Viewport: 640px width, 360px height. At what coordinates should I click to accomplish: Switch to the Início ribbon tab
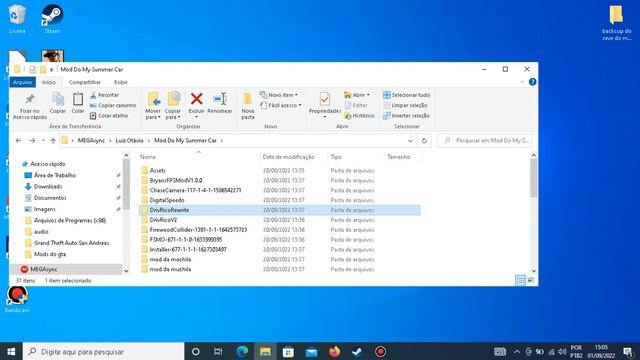pos(49,82)
